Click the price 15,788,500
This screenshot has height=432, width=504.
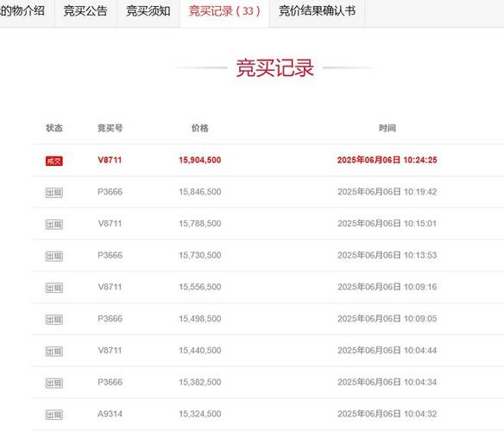(x=200, y=224)
